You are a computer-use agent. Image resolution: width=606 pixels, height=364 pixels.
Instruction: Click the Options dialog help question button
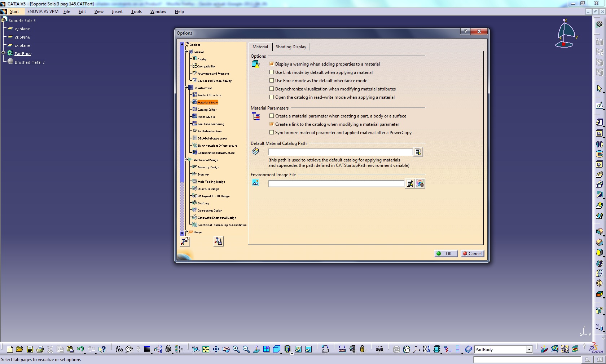pyautogui.click(x=466, y=31)
